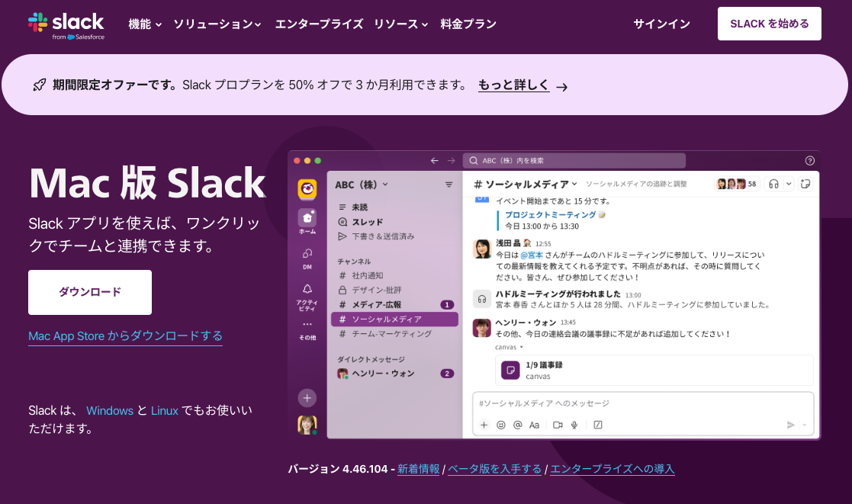Viewport: 852px width, 504px height.
Task: Open the emoji picker in the message composer
Action: click(500, 425)
